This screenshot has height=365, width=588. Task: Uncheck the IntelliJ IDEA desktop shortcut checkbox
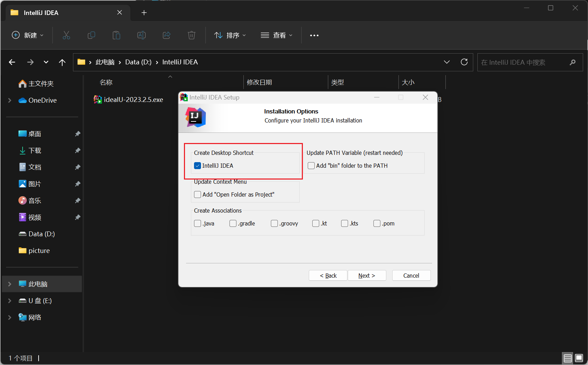click(198, 166)
